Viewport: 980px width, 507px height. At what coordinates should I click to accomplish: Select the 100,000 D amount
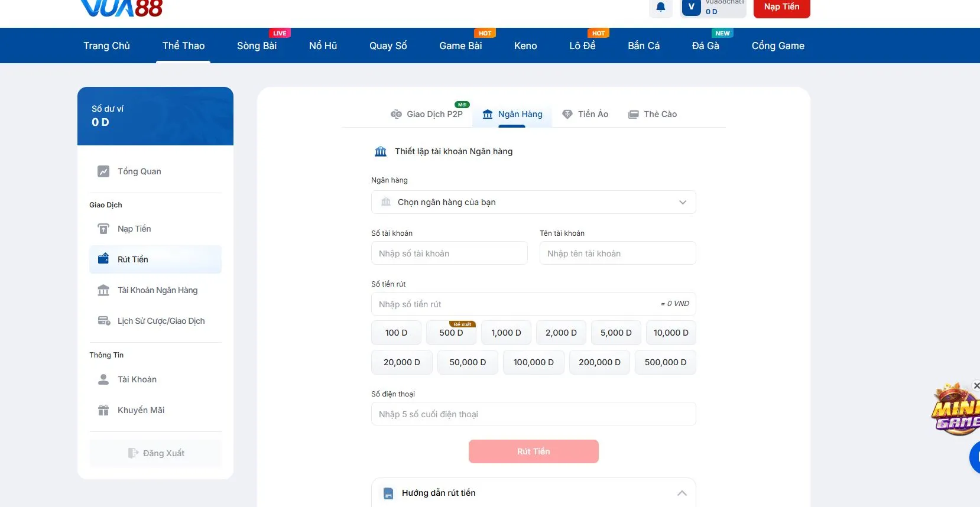[x=533, y=362]
